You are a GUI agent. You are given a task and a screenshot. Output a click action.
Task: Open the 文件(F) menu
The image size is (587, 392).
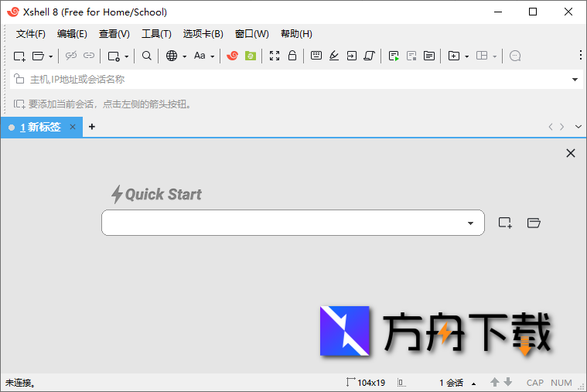tap(31, 34)
